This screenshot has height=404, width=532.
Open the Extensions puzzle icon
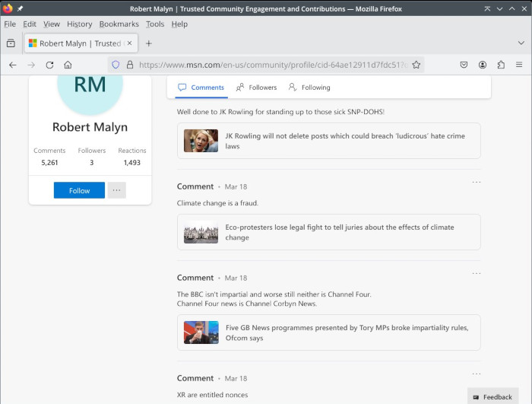pos(501,65)
